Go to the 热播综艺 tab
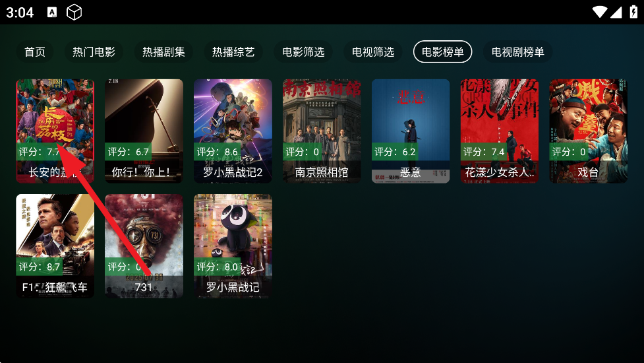 pyautogui.click(x=233, y=51)
